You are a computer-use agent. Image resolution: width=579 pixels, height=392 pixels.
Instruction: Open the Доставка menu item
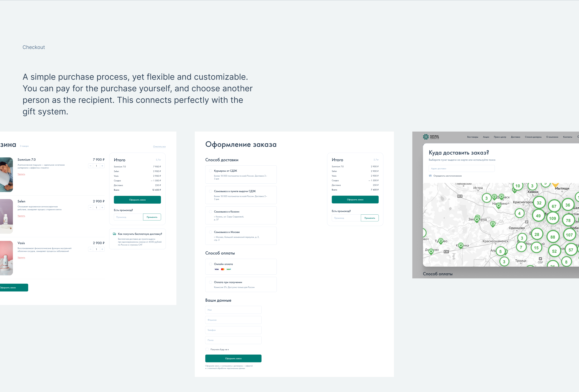click(x=515, y=137)
